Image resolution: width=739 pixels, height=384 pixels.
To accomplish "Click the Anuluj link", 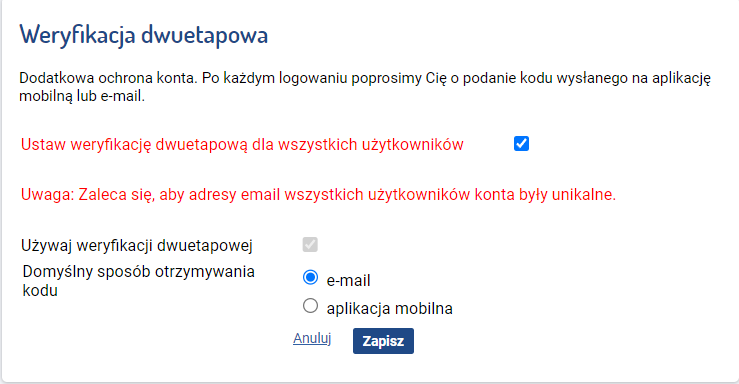I will click(x=312, y=338).
